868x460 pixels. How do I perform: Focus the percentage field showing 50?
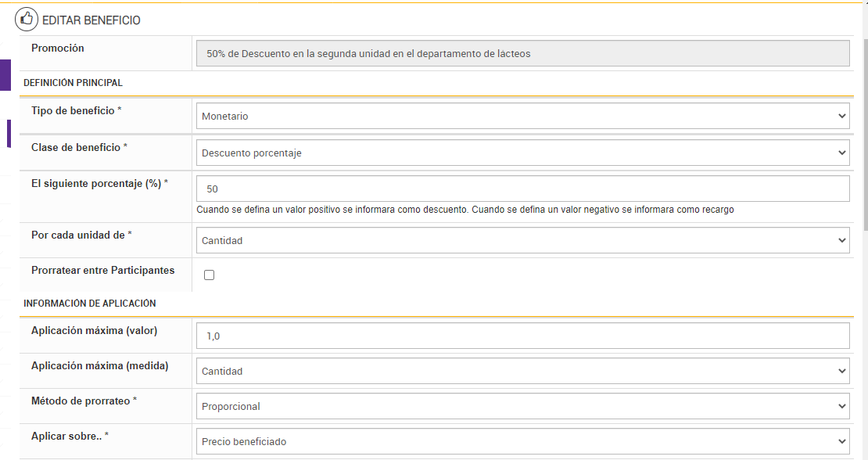click(x=522, y=189)
